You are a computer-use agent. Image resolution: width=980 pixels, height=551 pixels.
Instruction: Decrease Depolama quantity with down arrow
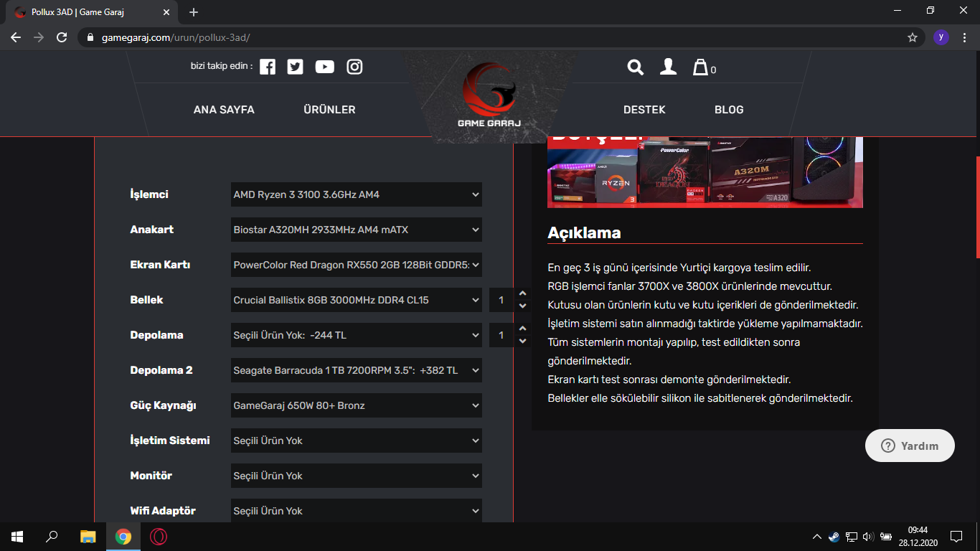coord(522,342)
